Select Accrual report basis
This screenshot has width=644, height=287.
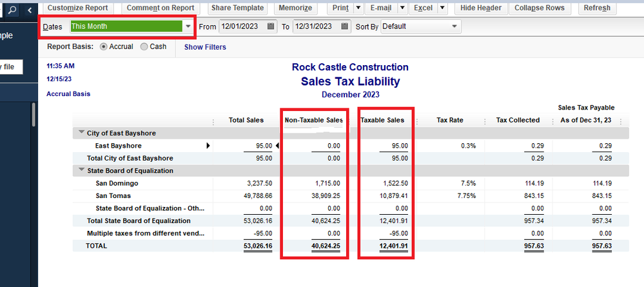104,47
